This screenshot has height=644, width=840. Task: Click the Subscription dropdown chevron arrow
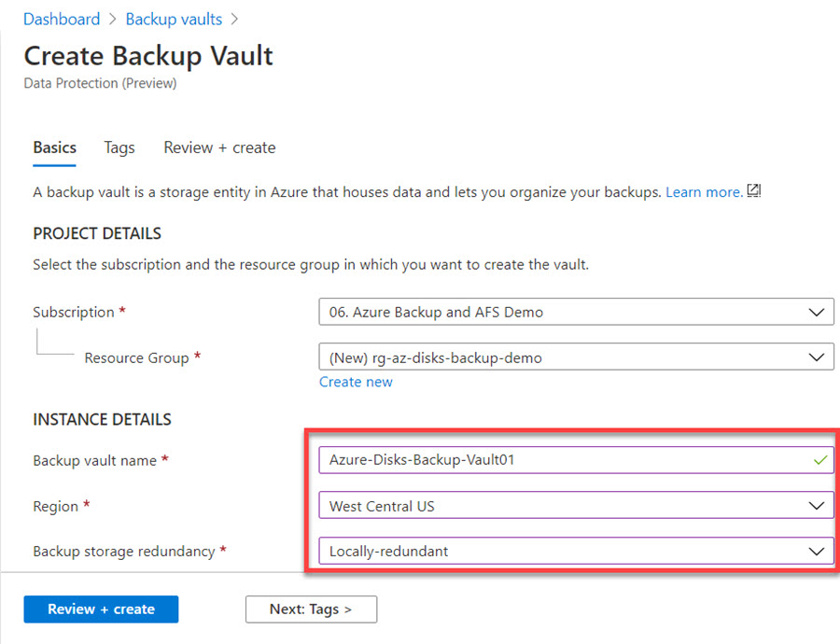pyautogui.click(x=817, y=312)
